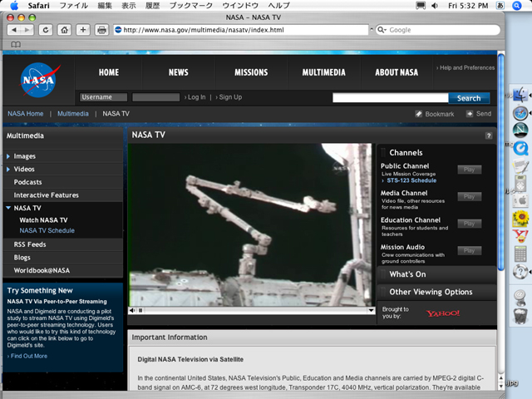The image size is (532, 399).
Task: Open QuickTime Player from the Dock
Action: coord(520,148)
